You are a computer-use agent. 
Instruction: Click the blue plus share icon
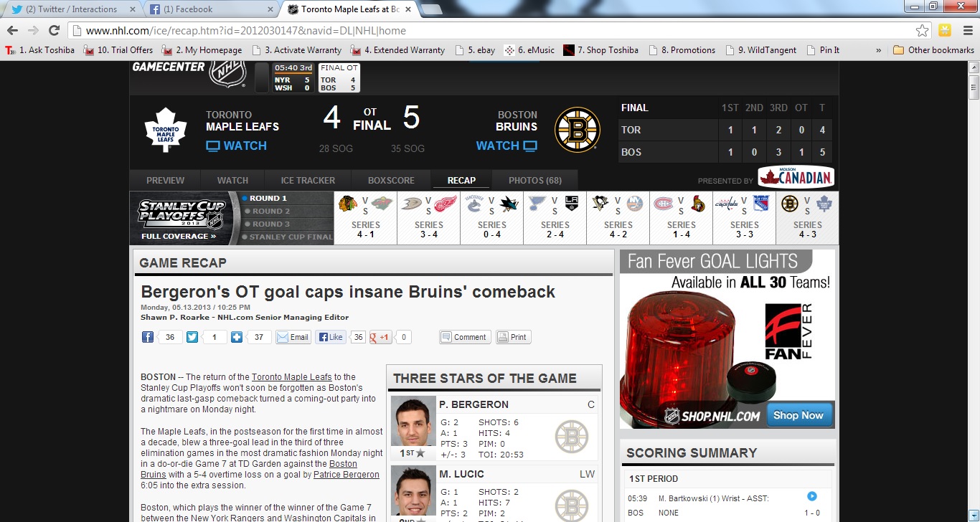click(237, 337)
